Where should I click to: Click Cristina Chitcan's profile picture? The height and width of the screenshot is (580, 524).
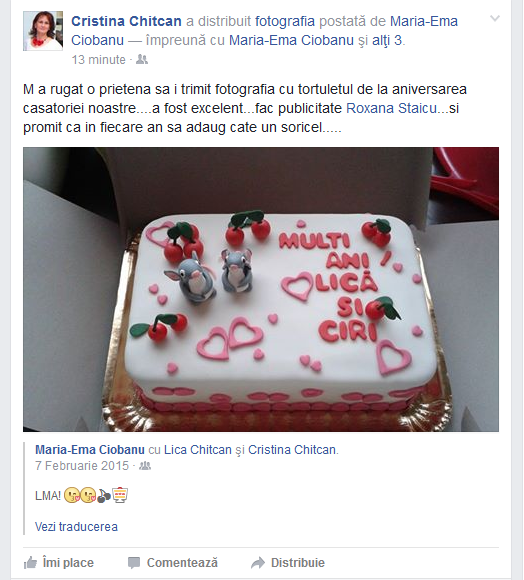(43, 31)
